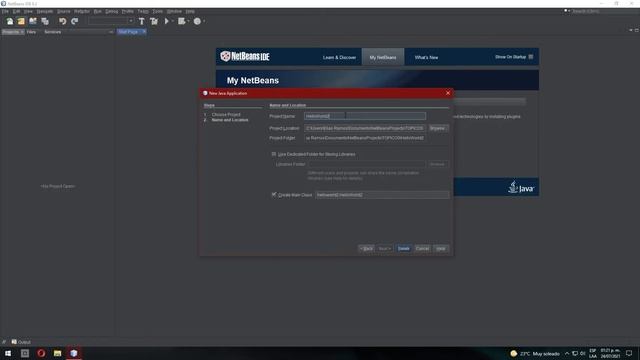Viewport: 640px width, 360px height.
Task: Open the notification center icon
Action: (629, 353)
